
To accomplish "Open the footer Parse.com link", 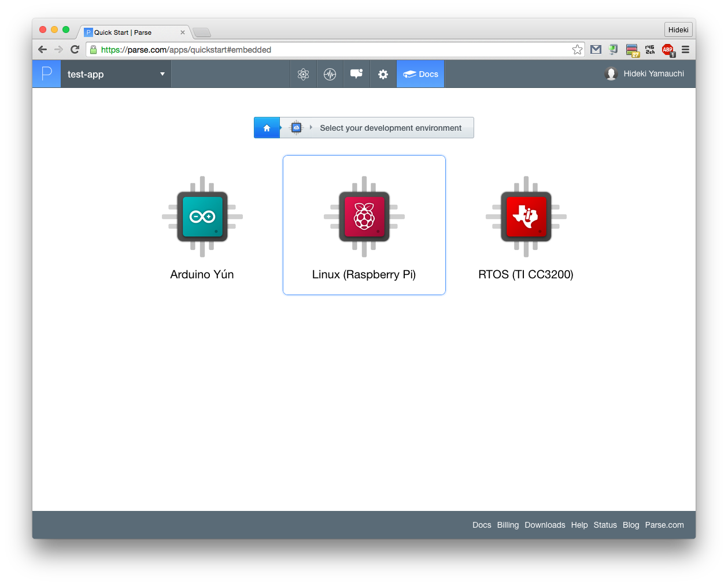I will tap(664, 525).
